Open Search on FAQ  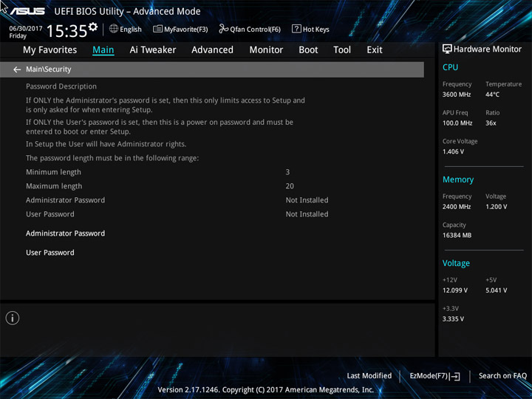(x=502, y=376)
